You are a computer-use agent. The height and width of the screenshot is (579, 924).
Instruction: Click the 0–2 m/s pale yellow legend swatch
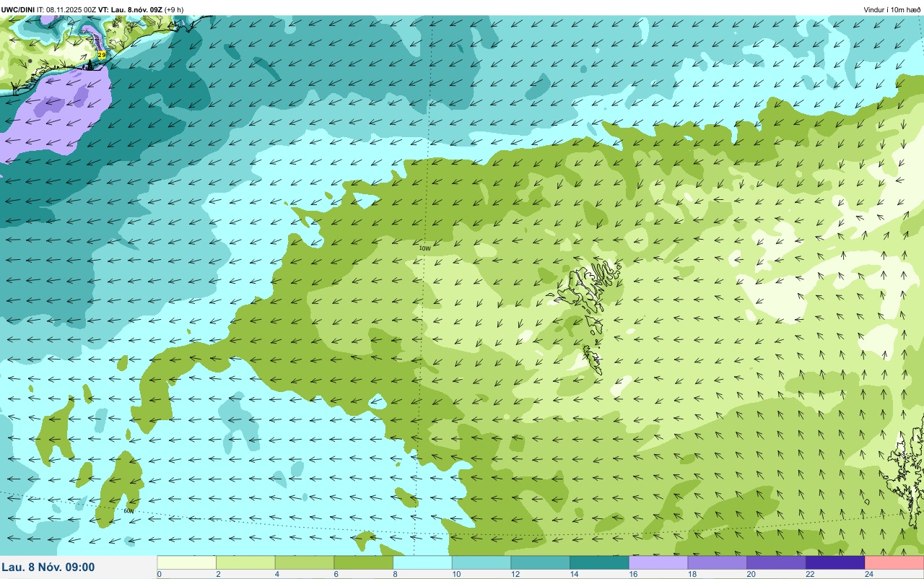point(187,562)
